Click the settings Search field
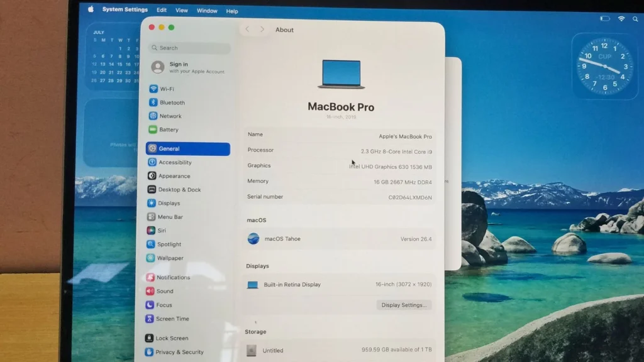 click(190, 48)
